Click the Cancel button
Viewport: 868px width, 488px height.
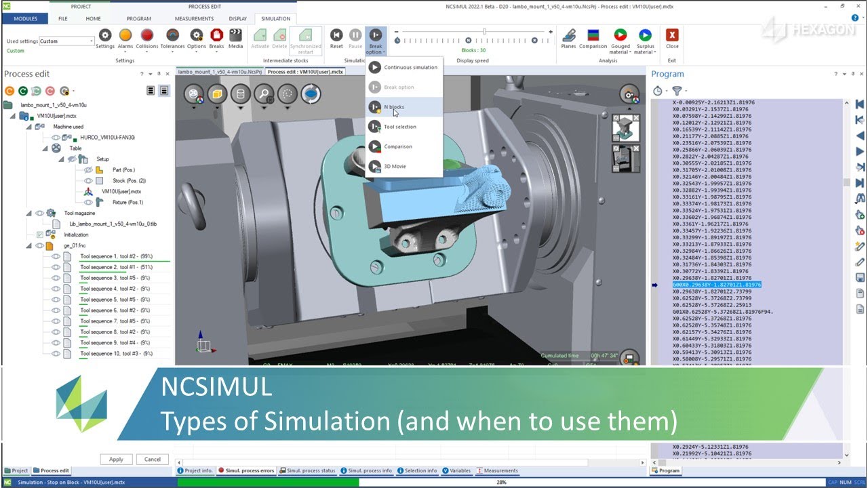tap(153, 459)
